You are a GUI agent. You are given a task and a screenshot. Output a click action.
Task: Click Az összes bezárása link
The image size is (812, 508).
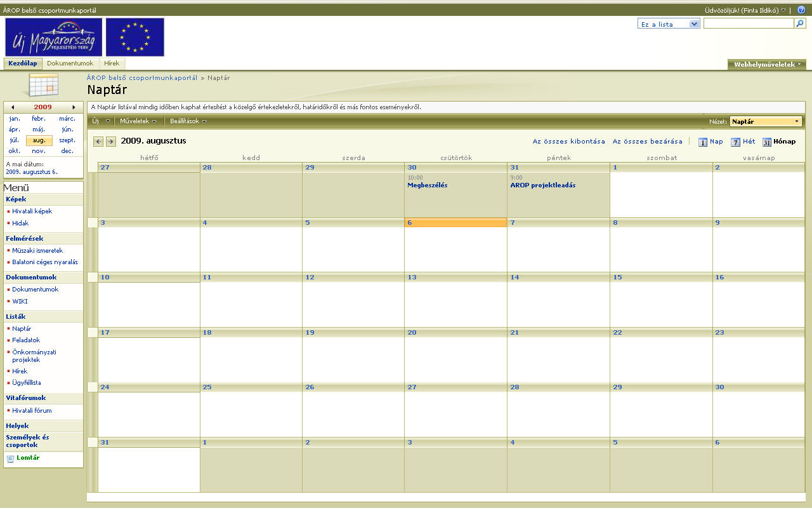click(x=648, y=142)
